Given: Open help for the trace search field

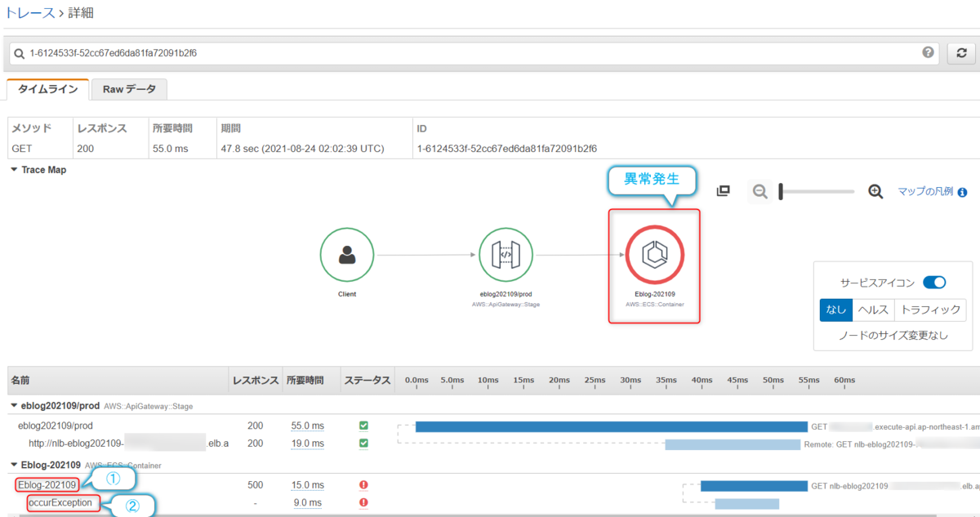Looking at the screenshot, I should tap(929, 51).
